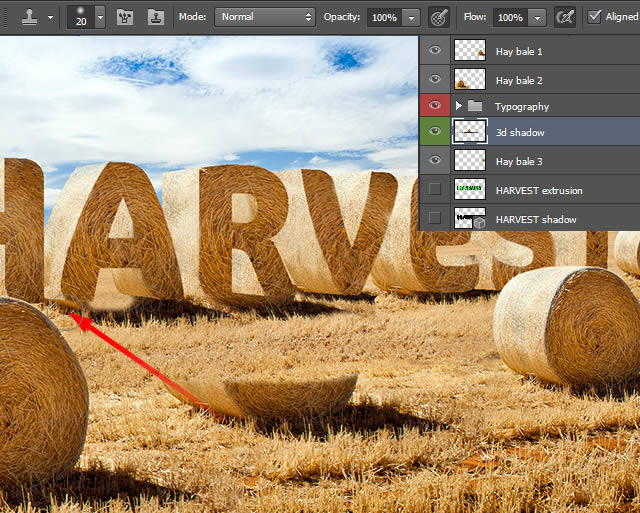640x513 pixels.
Task: Click the HARVEST extrusion layer thumbnail
Action: pyautogui.click(x=470, y=189)
